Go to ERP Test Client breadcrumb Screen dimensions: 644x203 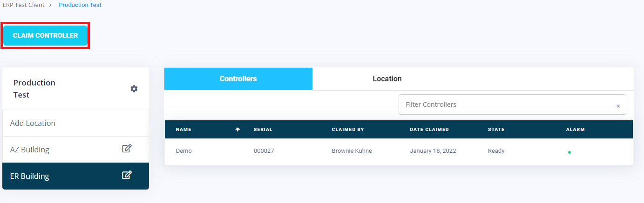24,5
